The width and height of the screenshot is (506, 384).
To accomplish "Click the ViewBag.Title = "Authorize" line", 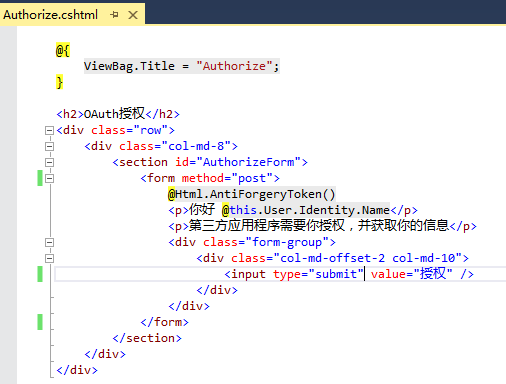I will (x=181, y=66).
